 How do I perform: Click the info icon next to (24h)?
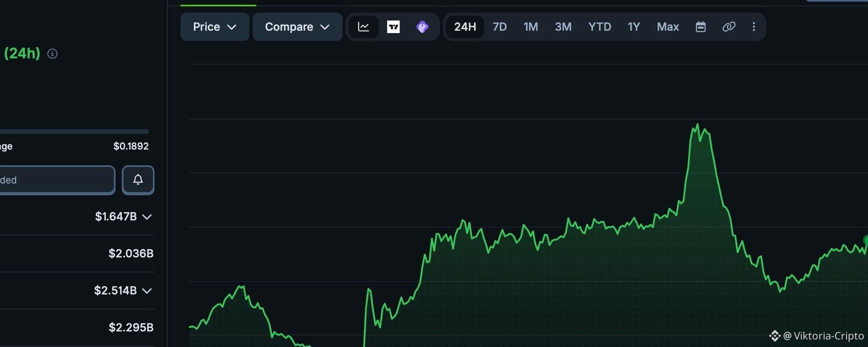pos(53,54)
